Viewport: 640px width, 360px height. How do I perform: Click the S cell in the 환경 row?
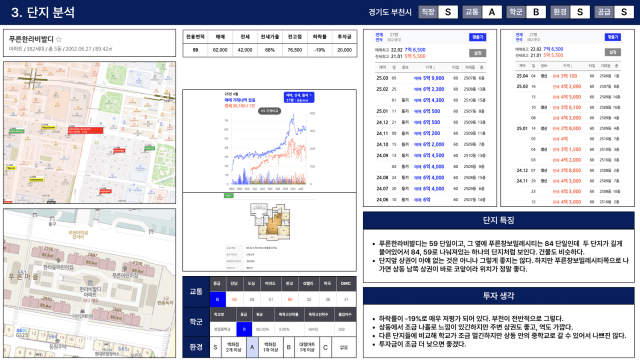(x=216, y=347)
